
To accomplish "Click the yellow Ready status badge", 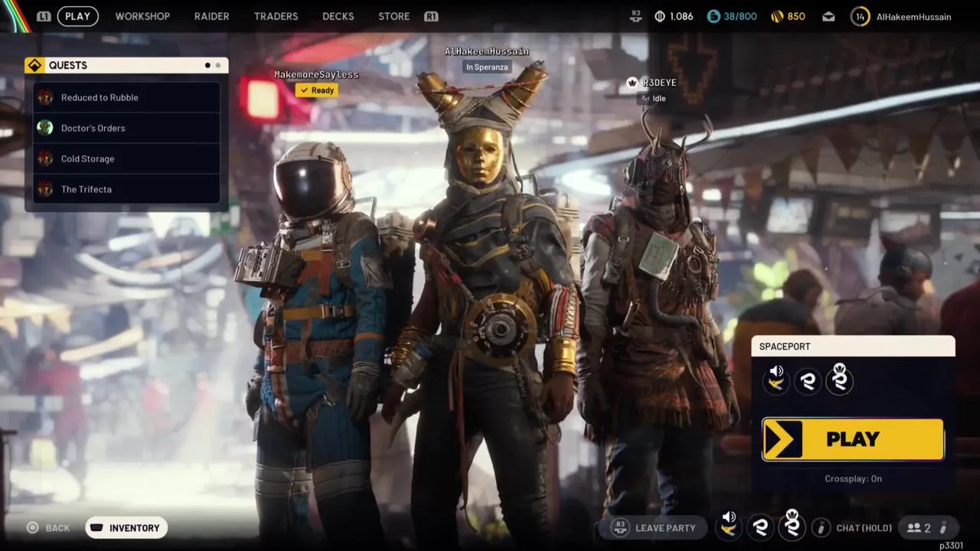I will [x=317, y=90].
